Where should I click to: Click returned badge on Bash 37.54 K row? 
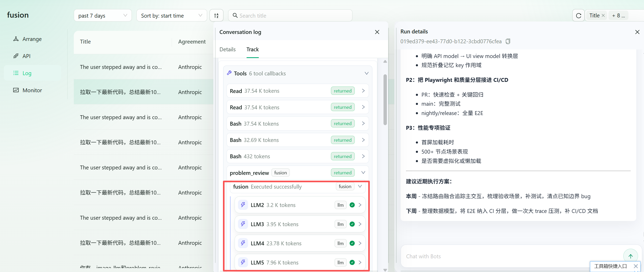[x=343, y=124]
